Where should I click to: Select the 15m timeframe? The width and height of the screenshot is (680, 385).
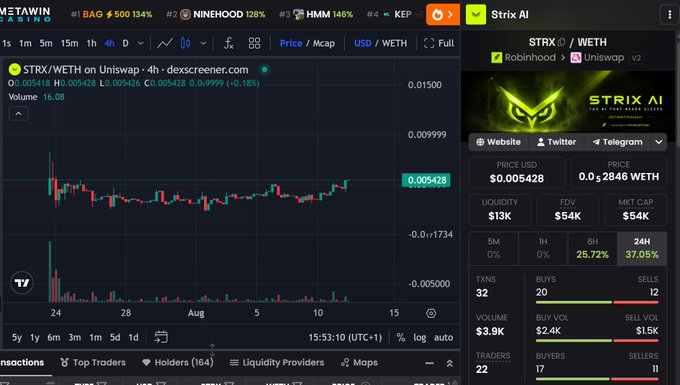click(69, 43)
